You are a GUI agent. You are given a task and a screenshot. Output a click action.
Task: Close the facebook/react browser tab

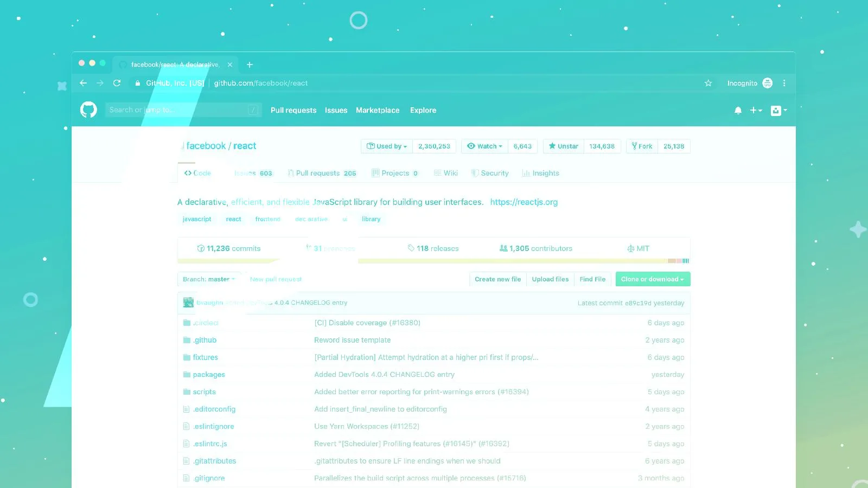click(230, 65)
